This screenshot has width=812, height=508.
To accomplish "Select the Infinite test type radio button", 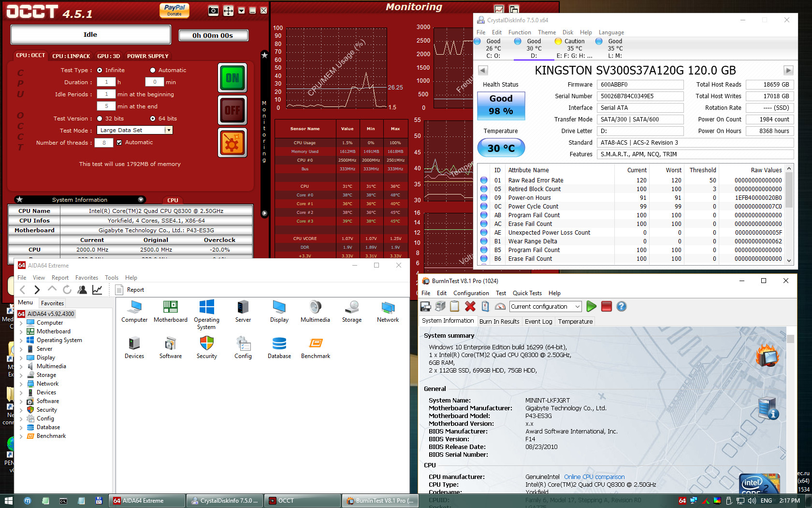I will coord(100,70).
